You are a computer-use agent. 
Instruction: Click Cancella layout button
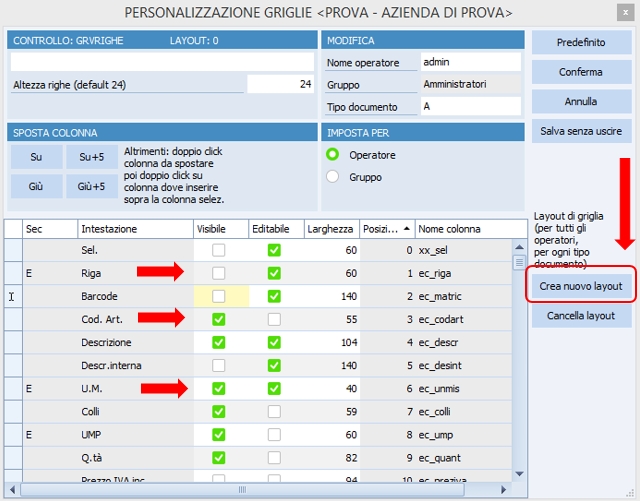click(581, 316)
